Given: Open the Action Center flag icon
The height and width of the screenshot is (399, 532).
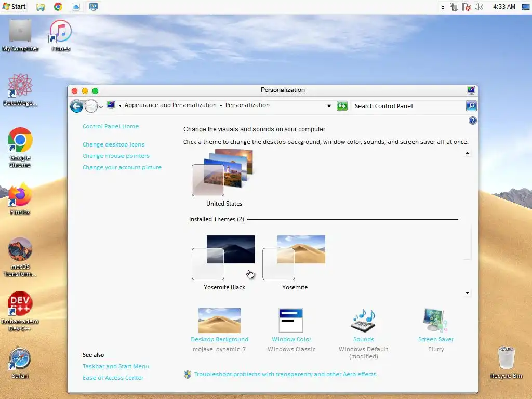Looking at the screenshot, I should pyautogui.click(x=467, y=7).
